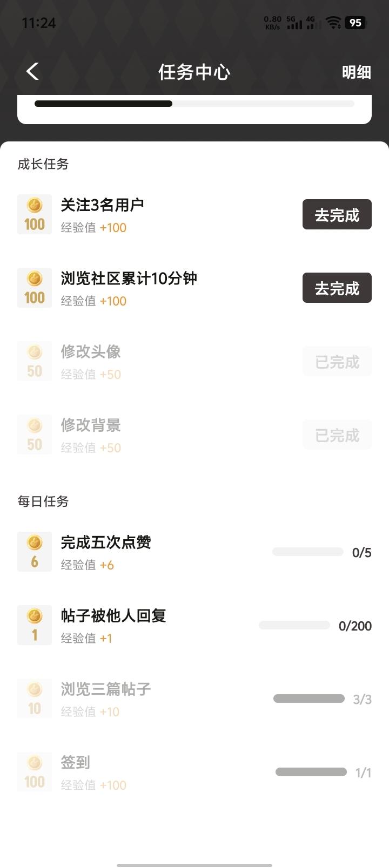This screenshot has width=389, height=868.
Task: Tap 去完成 for 浏览社区累计10分钟 task
Action: coord(337,288)
